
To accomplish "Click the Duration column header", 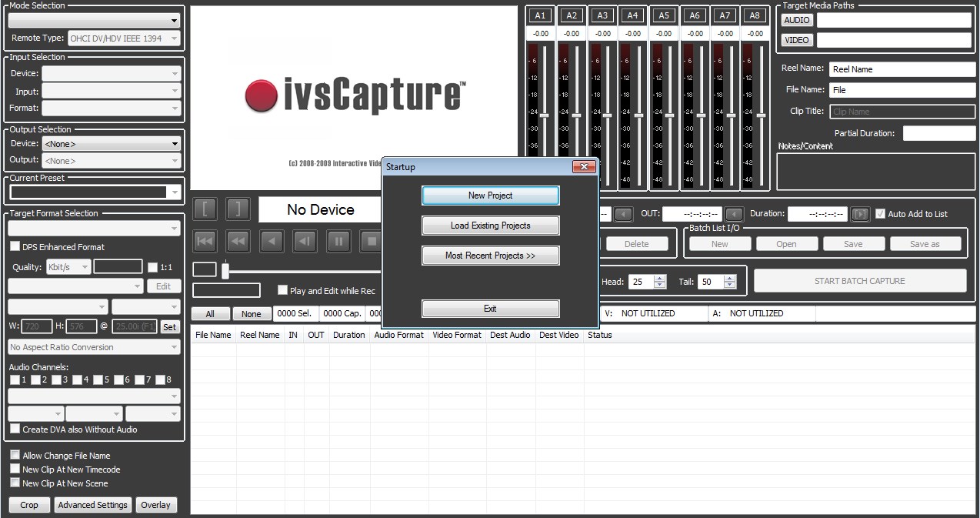I will [348, 335].
